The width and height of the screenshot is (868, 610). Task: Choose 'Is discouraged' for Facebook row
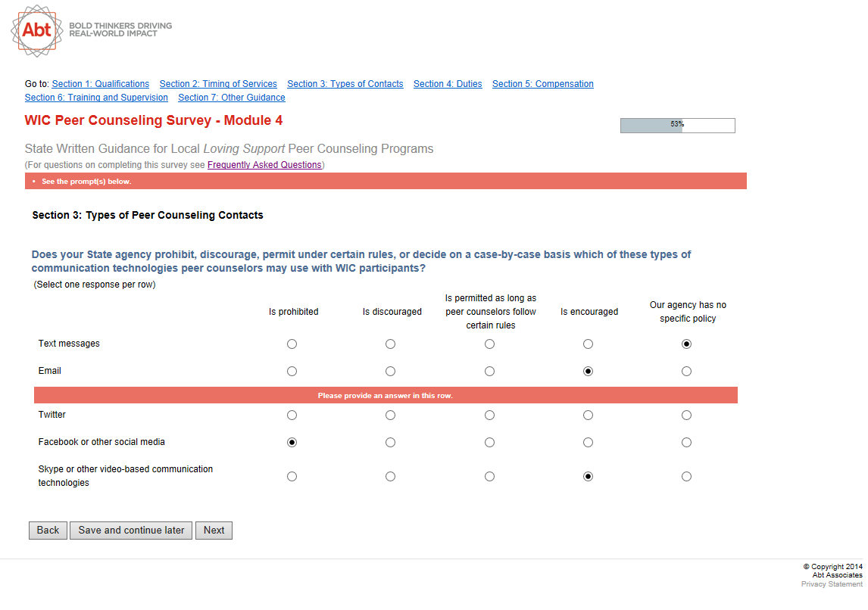coord(390,443)
